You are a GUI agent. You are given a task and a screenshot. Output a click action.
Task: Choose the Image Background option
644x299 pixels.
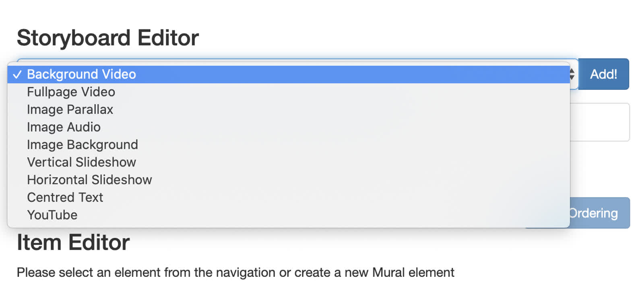pyautogui.click(x=288, y=145)
